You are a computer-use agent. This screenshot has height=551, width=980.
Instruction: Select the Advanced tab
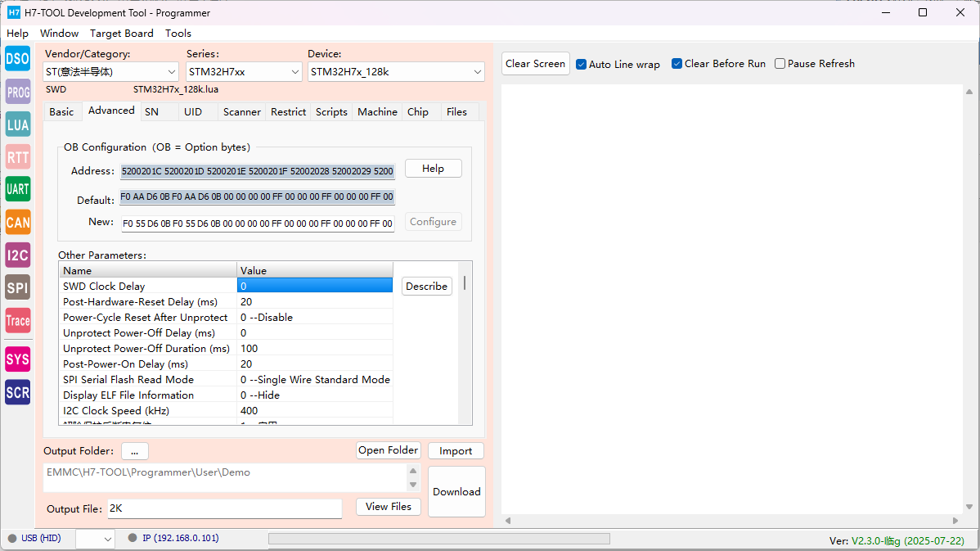pyautogui.click(x=111, y=111)
